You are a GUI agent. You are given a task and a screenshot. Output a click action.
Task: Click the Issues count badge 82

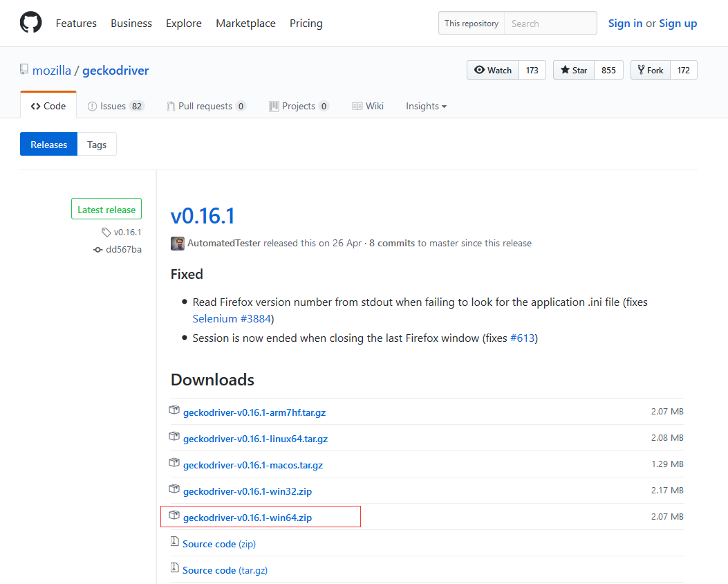pyautogui.click(x=136, y=107)
